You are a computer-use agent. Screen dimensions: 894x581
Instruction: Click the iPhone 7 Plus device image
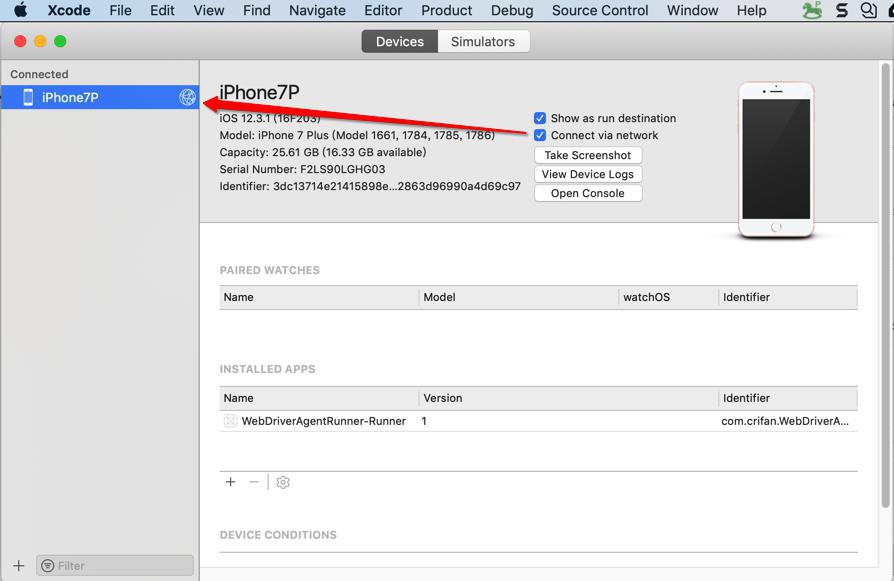(x=776, y=159)
